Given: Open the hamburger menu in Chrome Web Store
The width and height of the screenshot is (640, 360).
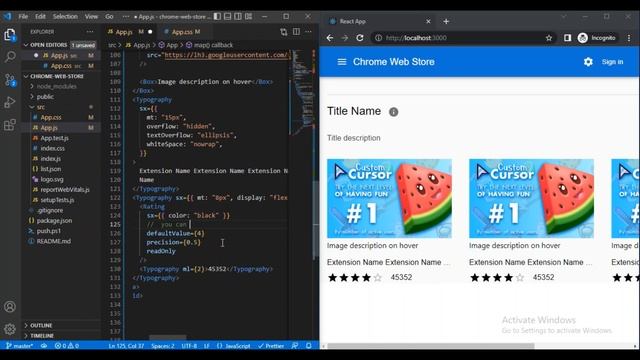Looking at the screenshot, I should 342,62.
